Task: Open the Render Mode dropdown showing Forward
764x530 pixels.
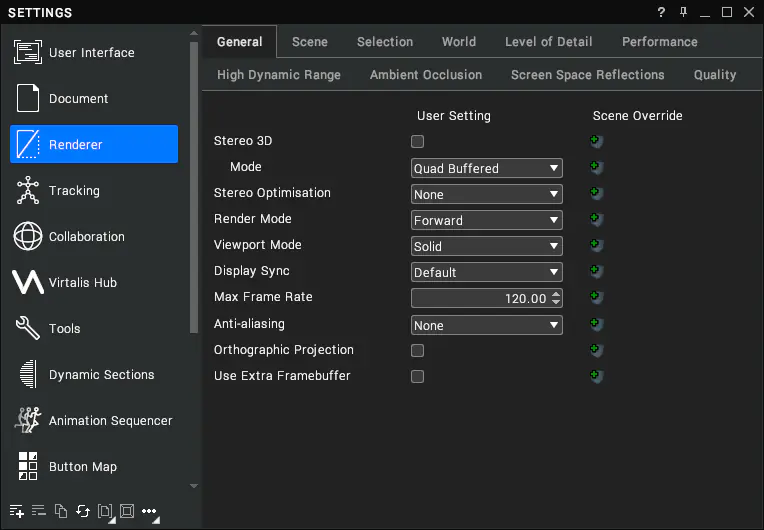Action: (x=487, y=220)
